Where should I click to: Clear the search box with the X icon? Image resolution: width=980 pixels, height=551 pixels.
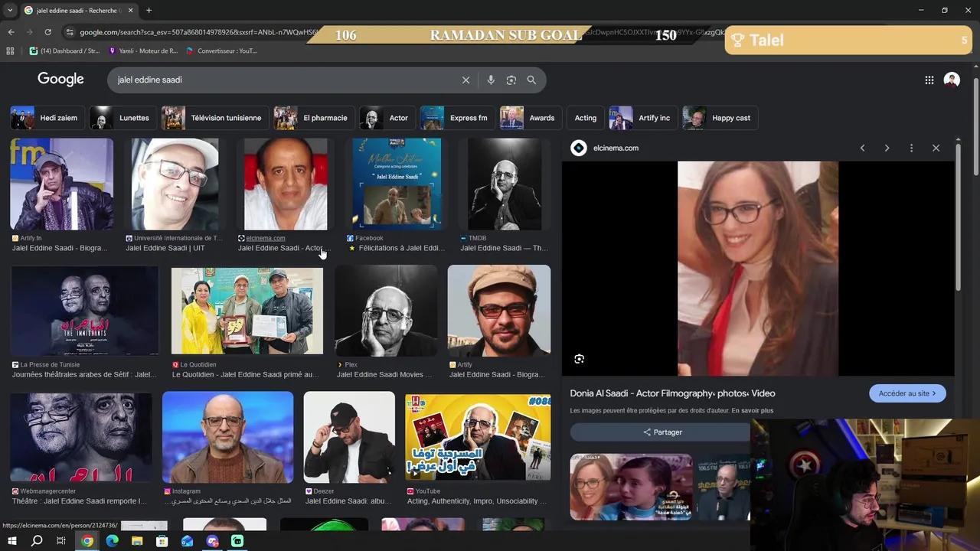coord(465,80)
